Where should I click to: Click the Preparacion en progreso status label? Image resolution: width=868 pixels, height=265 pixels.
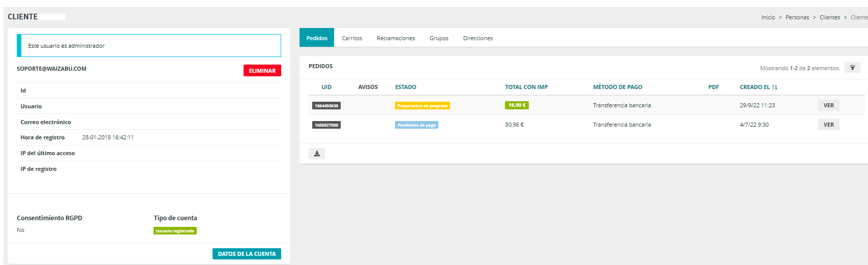[422, 106]
